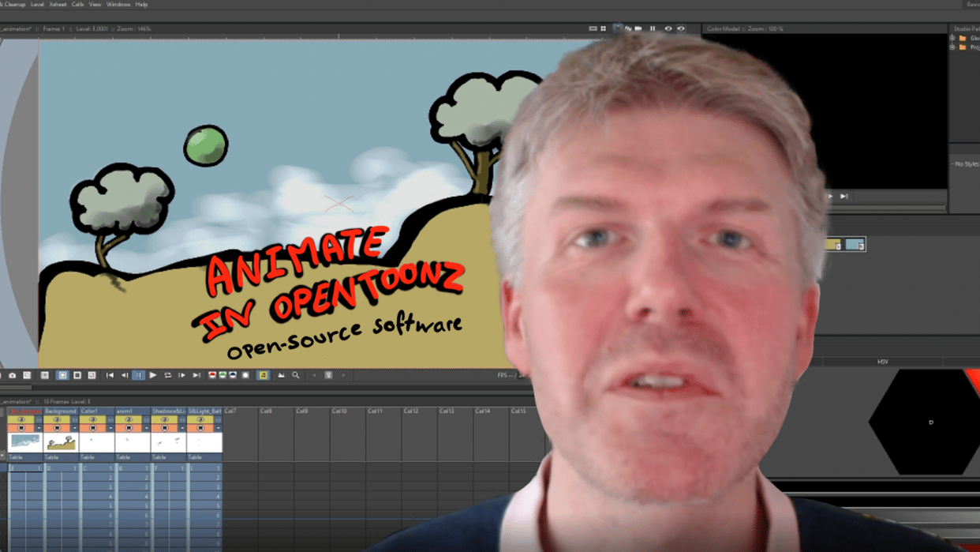Viewport: 980px width, 552px height.
Task: Open Color1 column options dropdown arrow
Action: 110,428
